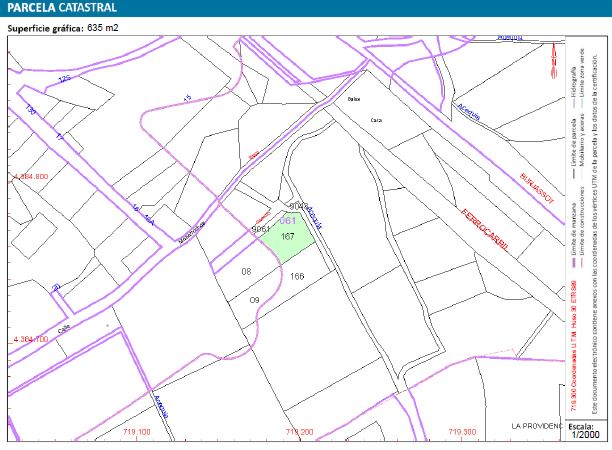The width and height of the screenshot is (612, 450).
Task: Click the purple 061 block number
Action: [288, 220]
